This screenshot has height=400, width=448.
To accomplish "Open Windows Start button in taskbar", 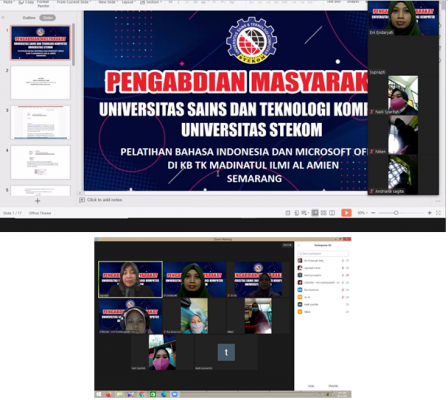I will point(98,394).
